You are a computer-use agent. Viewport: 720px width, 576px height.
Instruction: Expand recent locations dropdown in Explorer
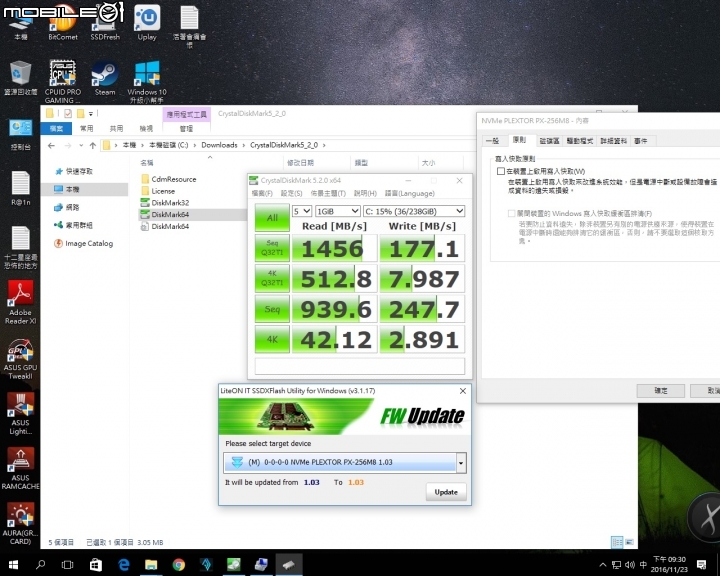pos(81,146)
